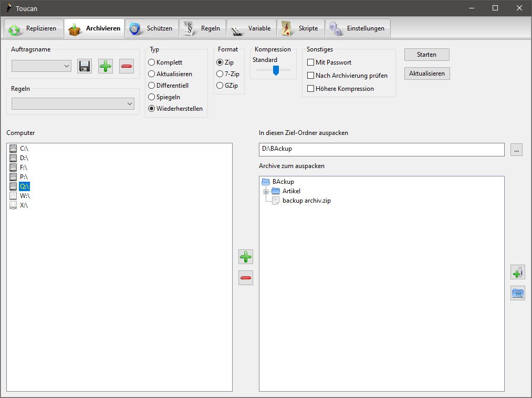Open the Variable tab
532x398 pixels.
(252, 28)
